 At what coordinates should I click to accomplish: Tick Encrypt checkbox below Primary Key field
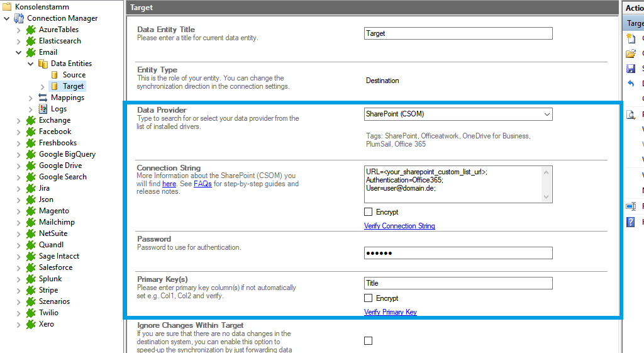click(x=369, y=298)
